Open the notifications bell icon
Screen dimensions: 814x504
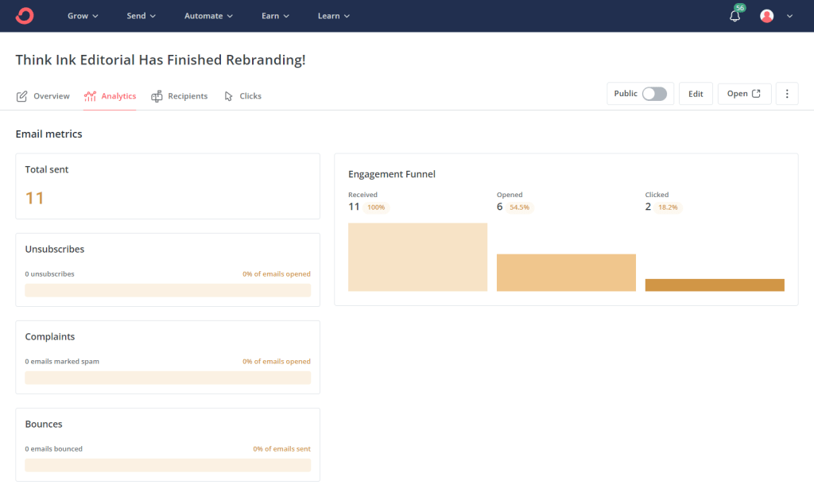pos(735,16)
